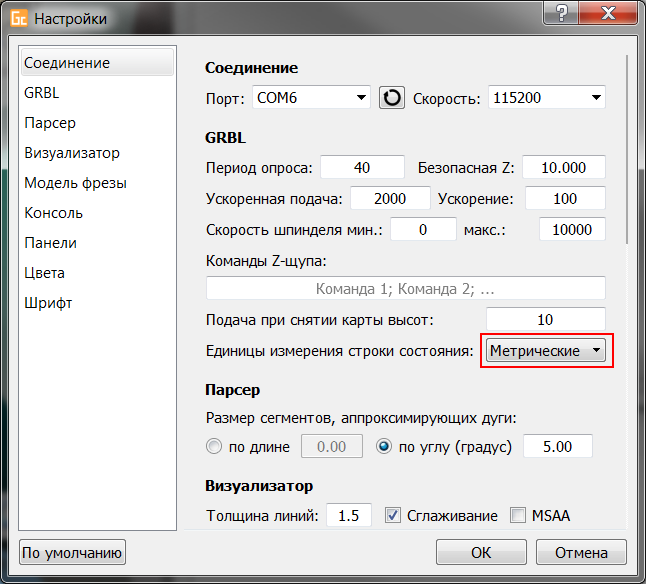Image resolution: width=646 pixels, height=584 pixels.
Task: Click the bold Визуализатор section heading
Action: [x=259, y=486]
